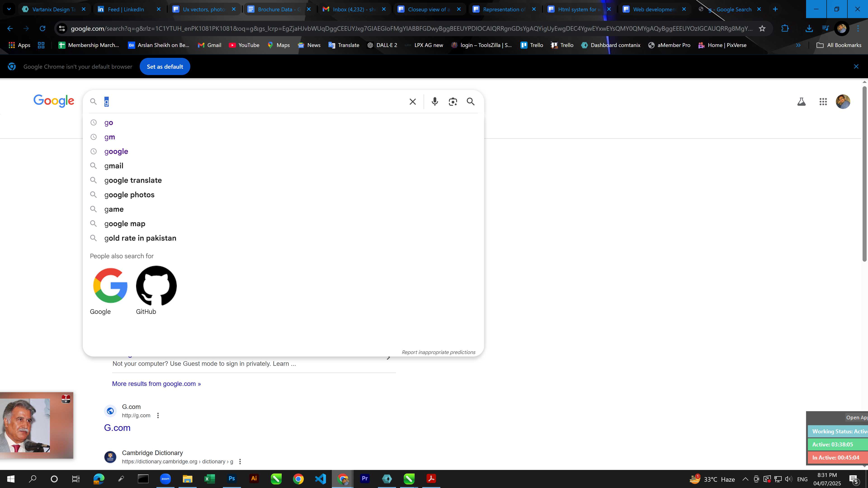
Task: Open More results from google.com link
Action: pos(156,384)
